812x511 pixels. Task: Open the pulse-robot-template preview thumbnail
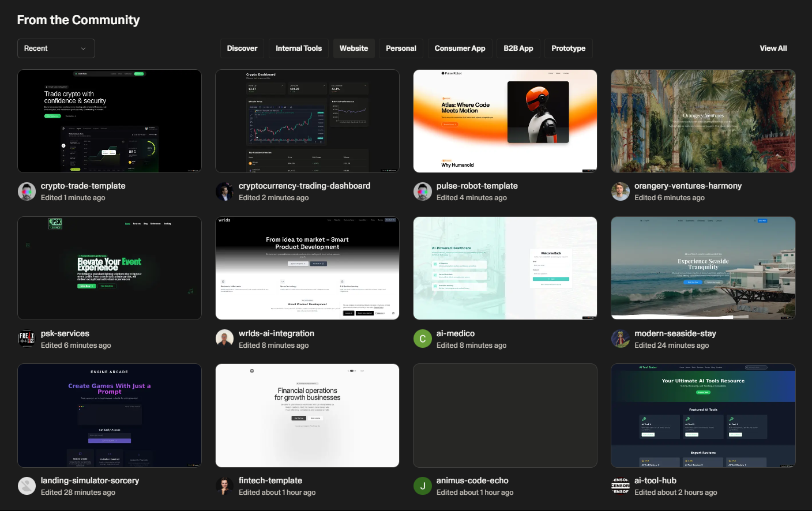click(x=505, y=121)
